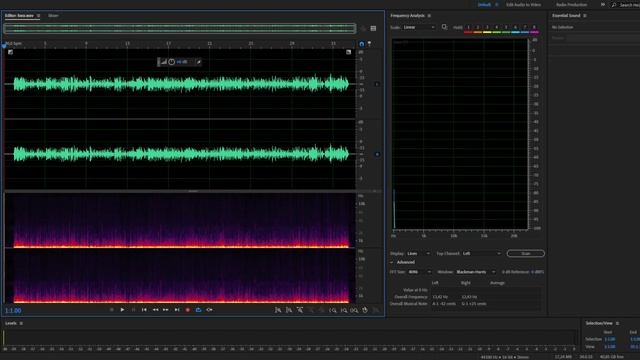The width and height of the screenshot is (640, 360).
Task: Expand workspace overflow chevron
Action: (x=603, y=4)
